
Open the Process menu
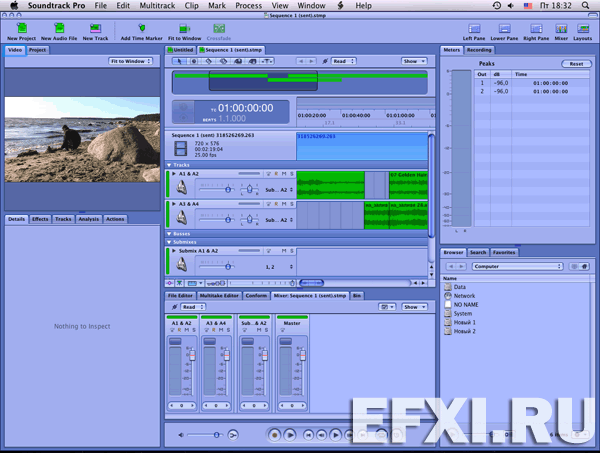(x=249, y=5)
